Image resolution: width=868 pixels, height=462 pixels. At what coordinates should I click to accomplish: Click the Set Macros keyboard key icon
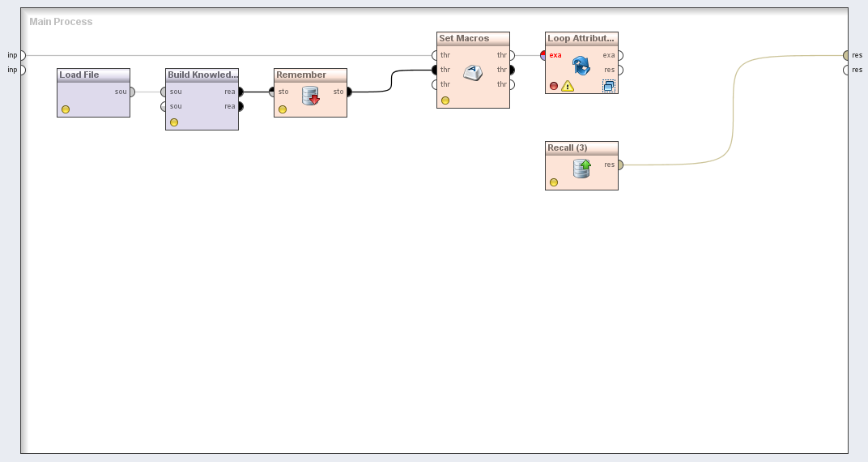click(473, 73)
